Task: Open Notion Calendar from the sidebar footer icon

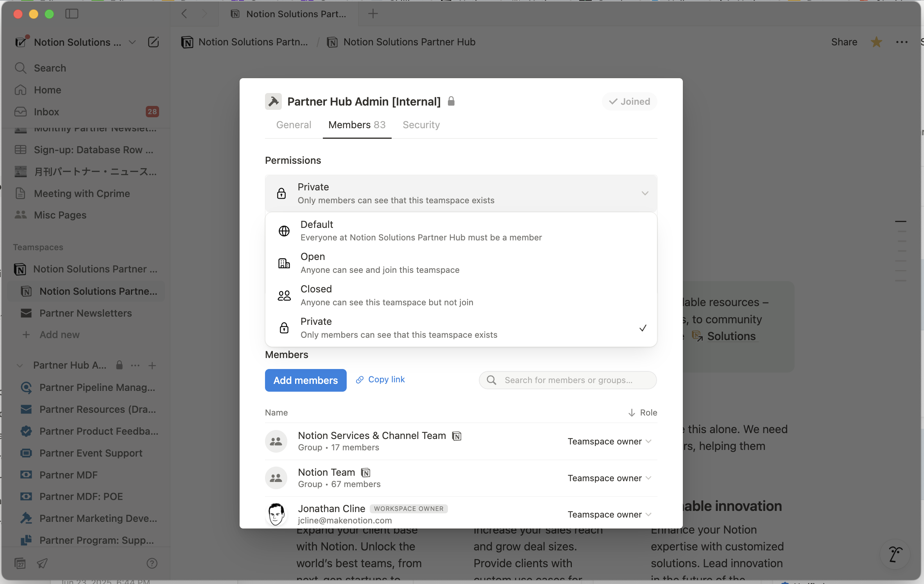Action: 20,563
